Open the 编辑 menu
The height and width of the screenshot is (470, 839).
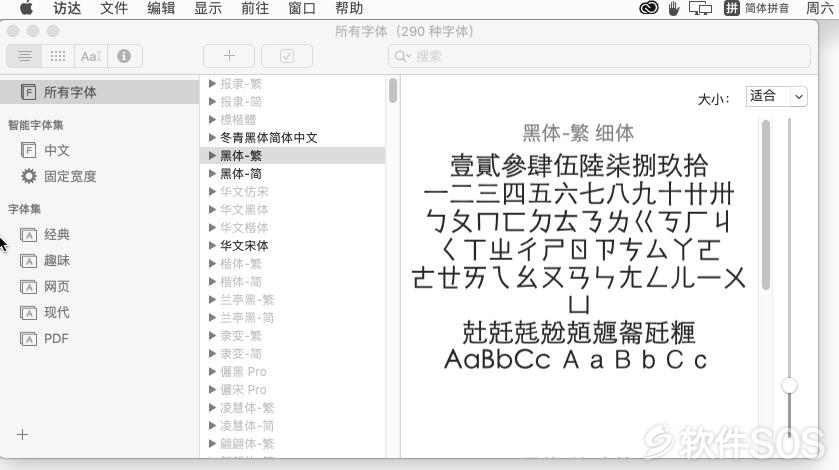[161, 8]
